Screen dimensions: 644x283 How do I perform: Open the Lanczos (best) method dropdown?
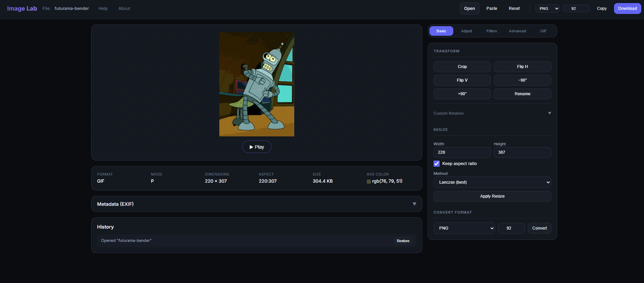(x=492, y=182)
